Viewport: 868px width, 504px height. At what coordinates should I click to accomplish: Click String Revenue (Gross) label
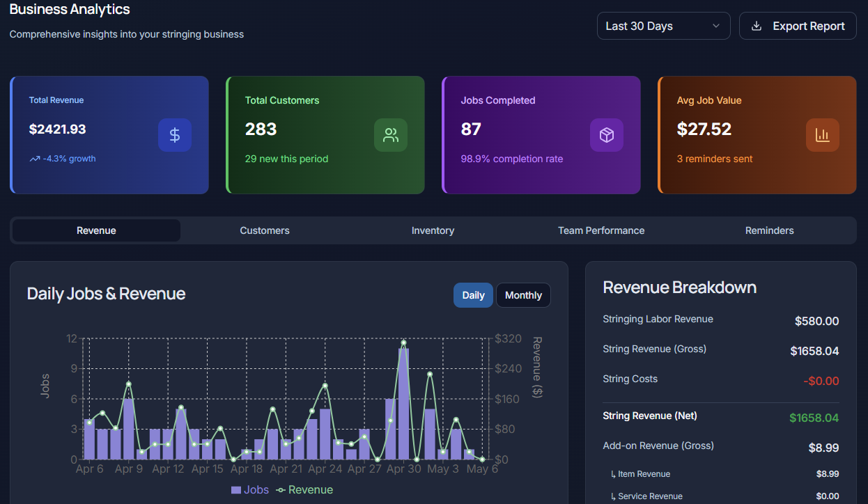point(654,349)
